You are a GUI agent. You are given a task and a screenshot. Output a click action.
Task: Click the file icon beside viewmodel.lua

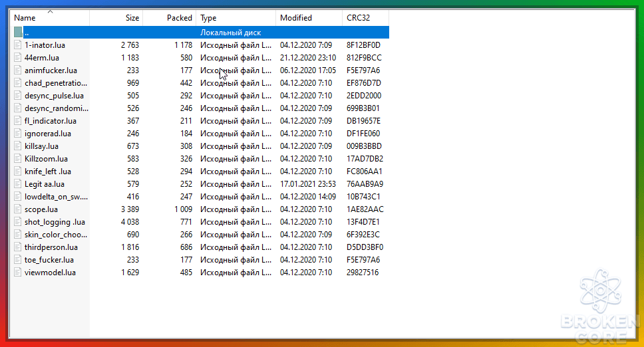point(18,273)
